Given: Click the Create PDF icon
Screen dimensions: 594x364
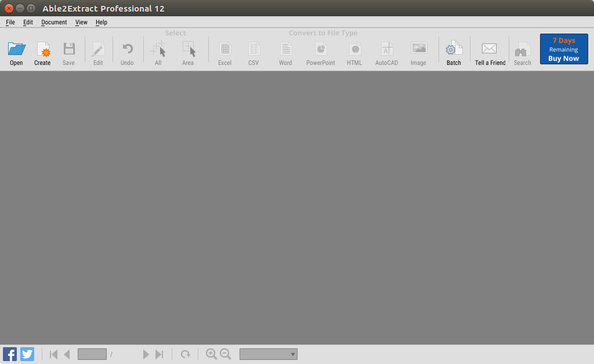Looking at the screenshot, I should point(42,50).
